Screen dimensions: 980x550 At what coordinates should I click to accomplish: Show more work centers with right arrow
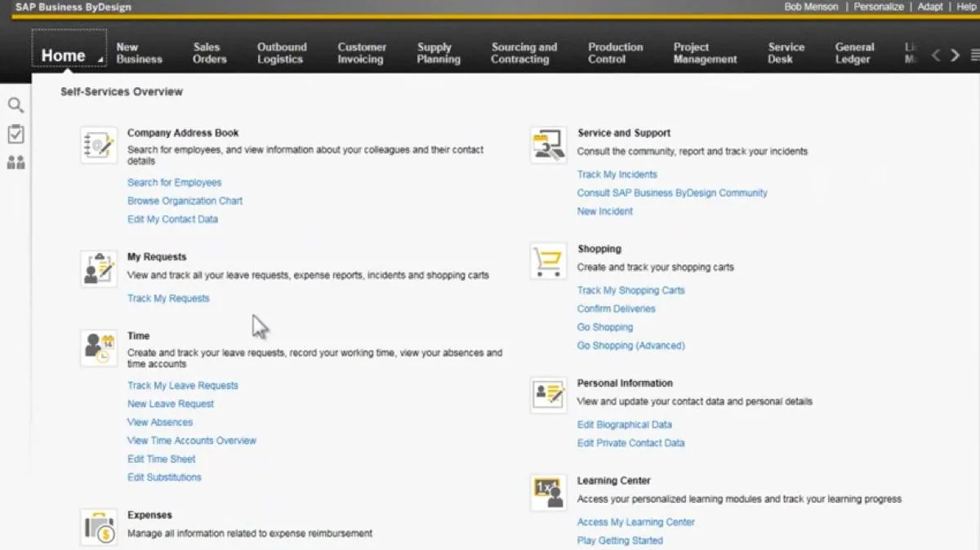pos(955,55)
